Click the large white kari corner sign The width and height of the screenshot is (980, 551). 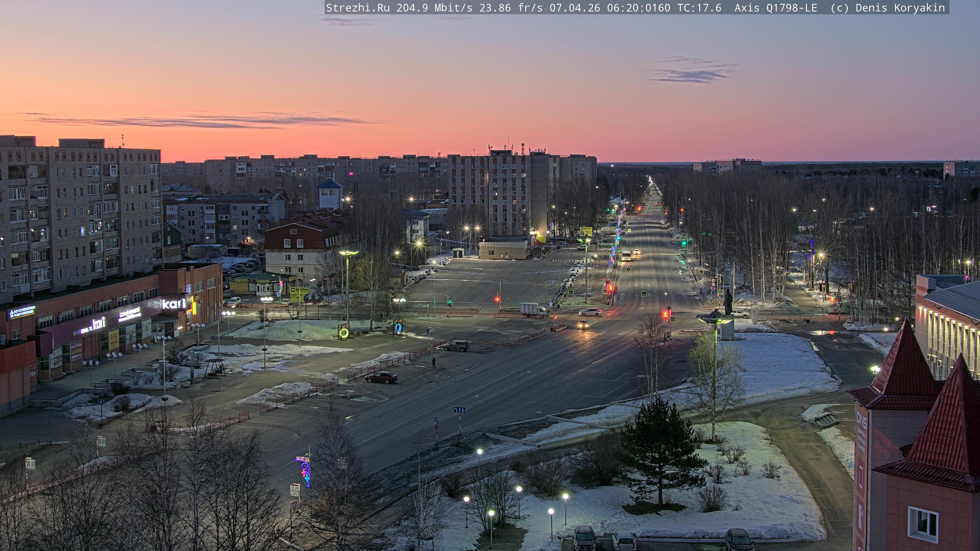coord(174,304)
